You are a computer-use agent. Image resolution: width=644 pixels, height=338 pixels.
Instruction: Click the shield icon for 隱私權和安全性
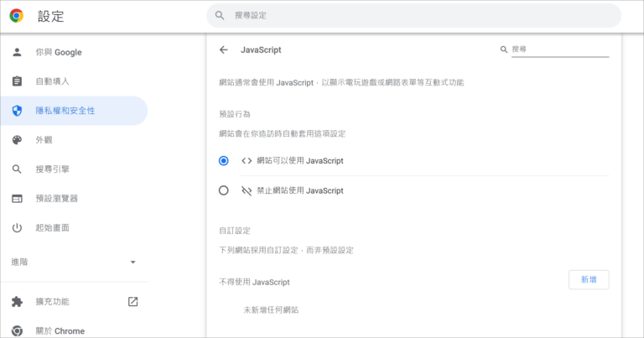coord(17,111)
